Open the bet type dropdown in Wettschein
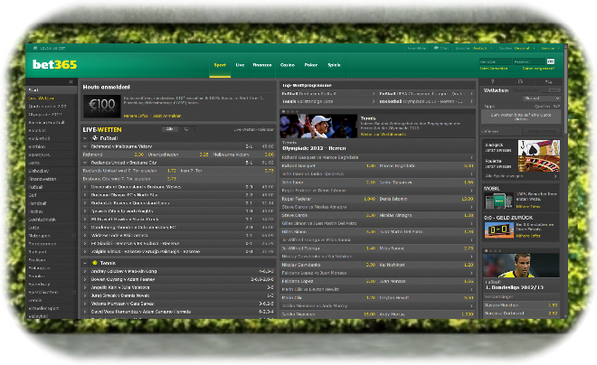 point(541,98)
